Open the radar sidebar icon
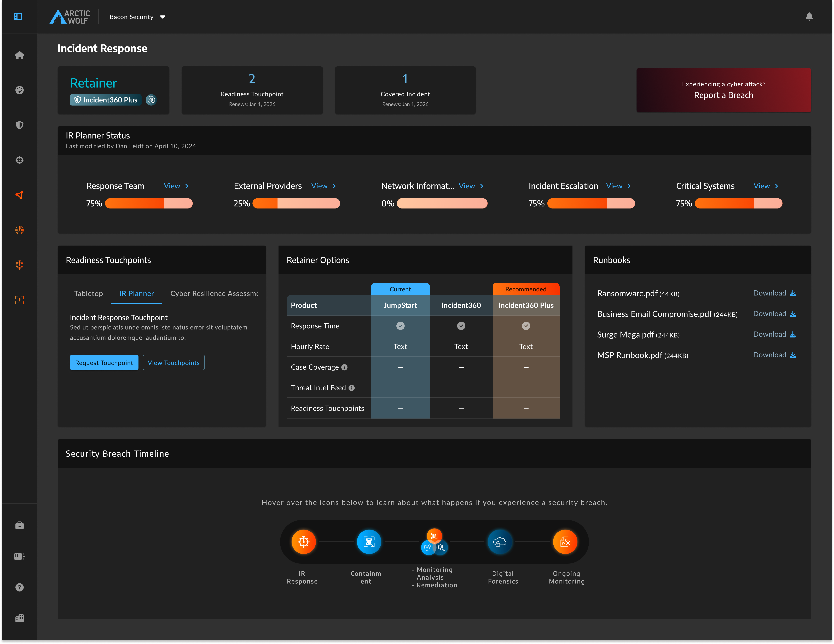Screen dimensions: 834x644 point(19,230)
